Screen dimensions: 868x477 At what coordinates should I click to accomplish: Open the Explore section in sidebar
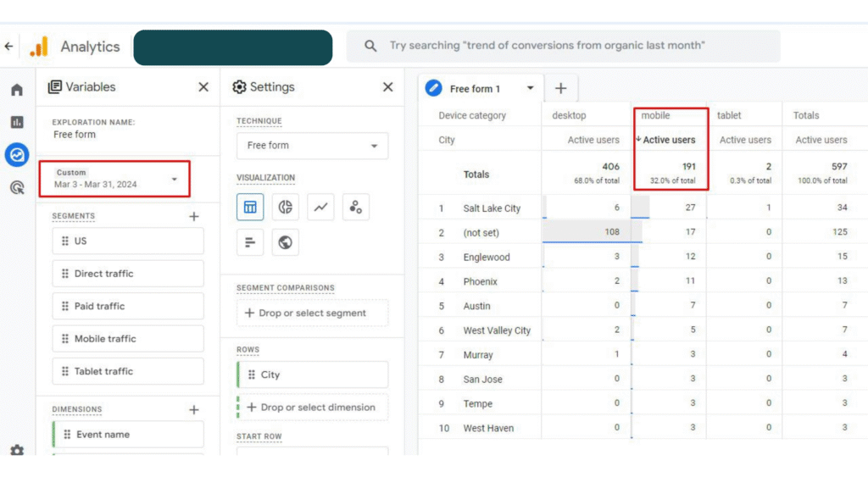[x=17, y=155]
